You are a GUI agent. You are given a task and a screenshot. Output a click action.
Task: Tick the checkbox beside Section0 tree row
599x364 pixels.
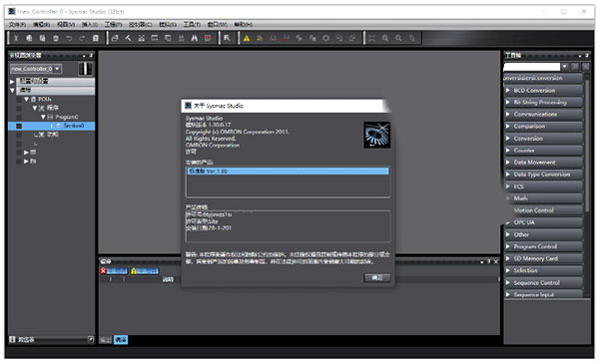pyautogui.click(x=19, y=126)
